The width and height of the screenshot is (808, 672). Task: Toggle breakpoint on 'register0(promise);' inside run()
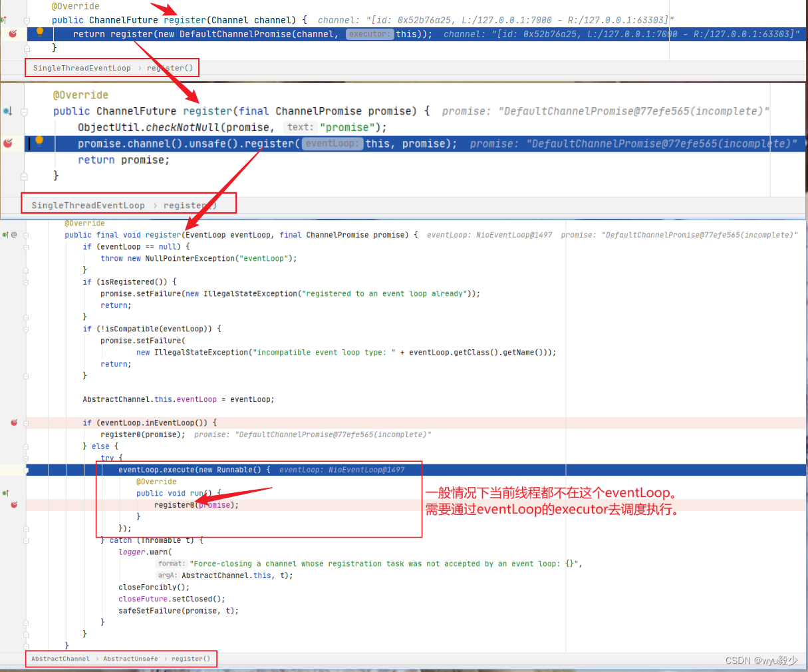pos(14,505)
